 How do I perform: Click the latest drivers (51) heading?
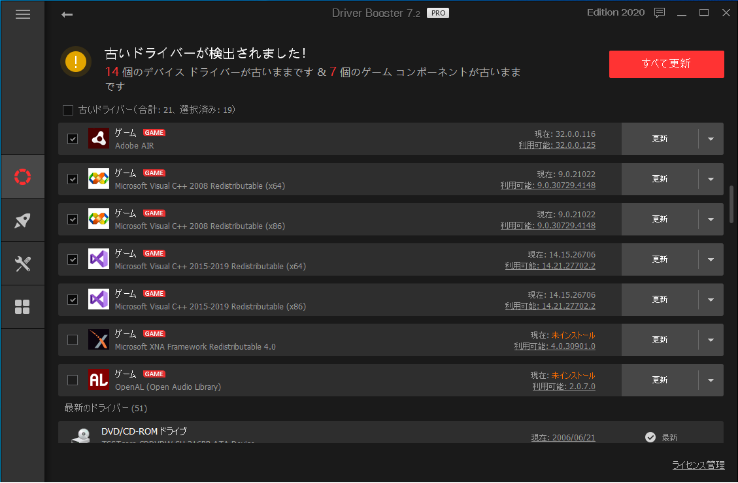pos(106,408)
